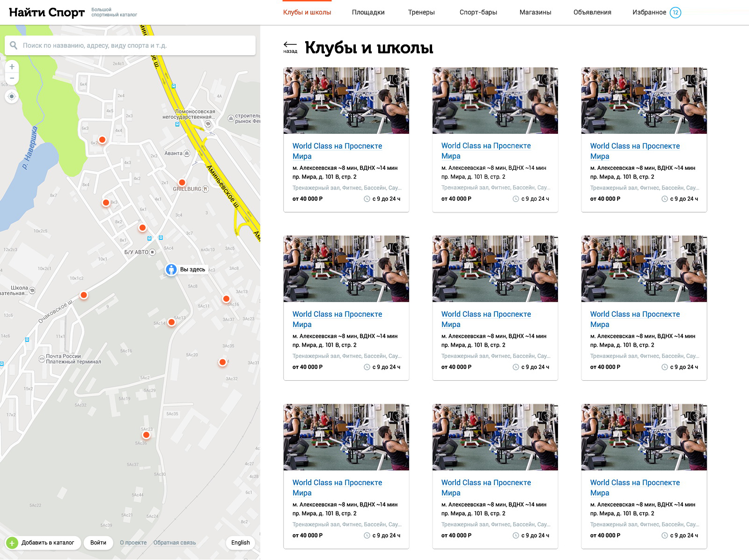Zoom in on the map

click(12, 67)
